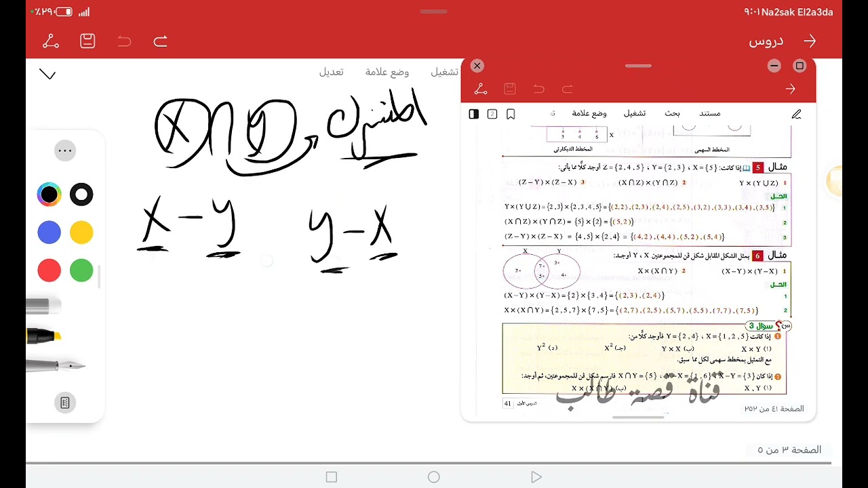868x488 pixels.
Task: Open the دروس notebook title
Action: (x=766, y=41)
